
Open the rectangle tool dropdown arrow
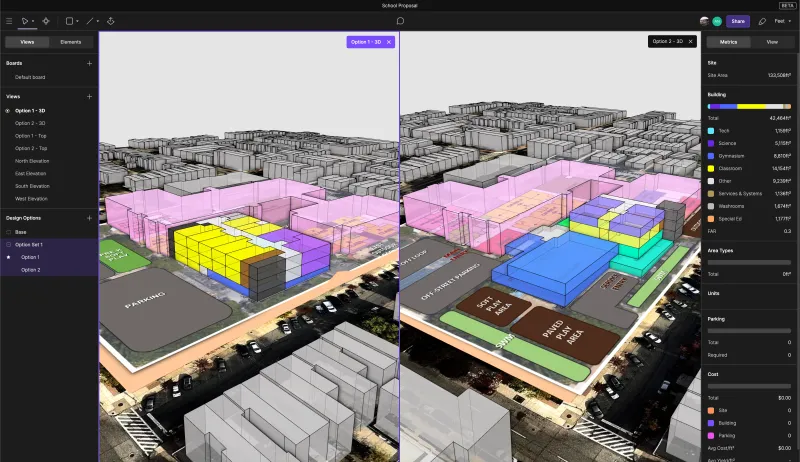pyautogui.click(x=78, y=20)
